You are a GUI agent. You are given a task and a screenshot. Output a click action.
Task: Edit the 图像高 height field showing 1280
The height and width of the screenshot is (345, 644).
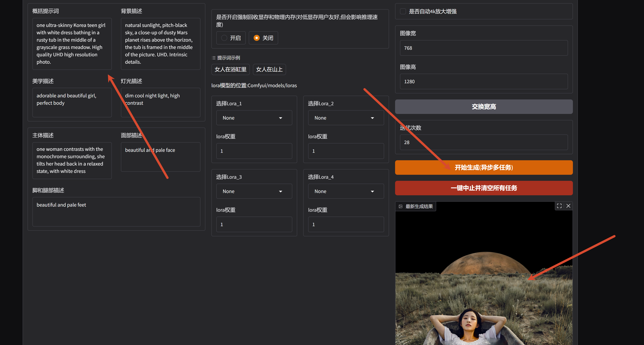484,81
